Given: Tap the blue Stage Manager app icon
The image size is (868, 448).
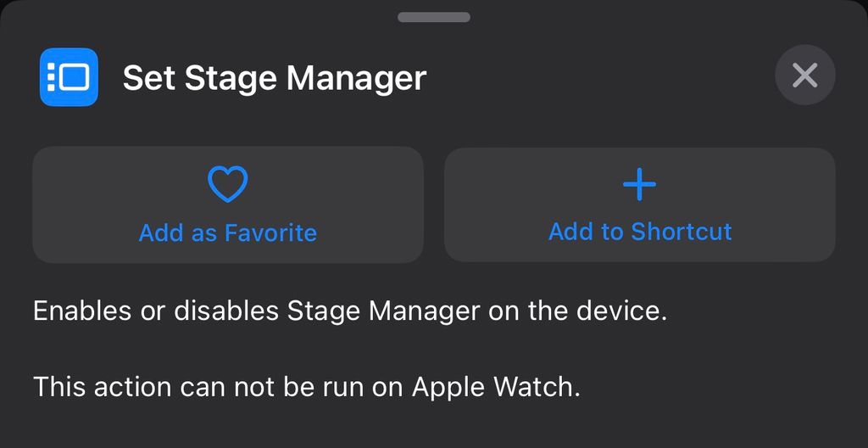Looking at the screenshot, I should click(x=69, y=77).
